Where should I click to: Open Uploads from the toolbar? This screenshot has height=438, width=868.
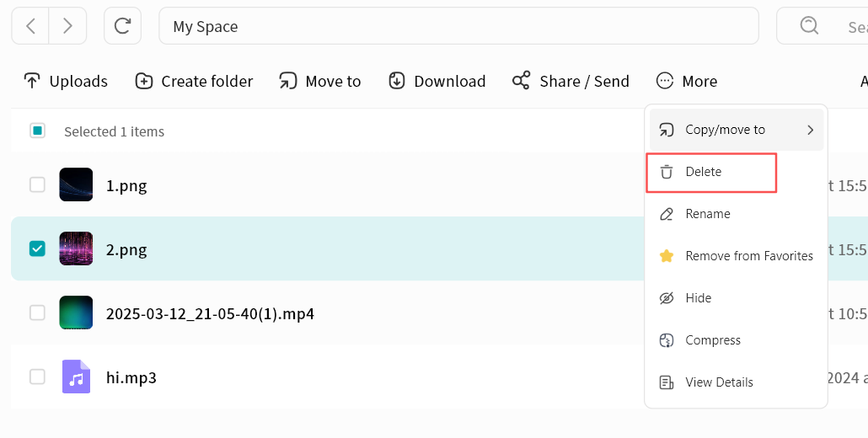click(x=66, y=81)
